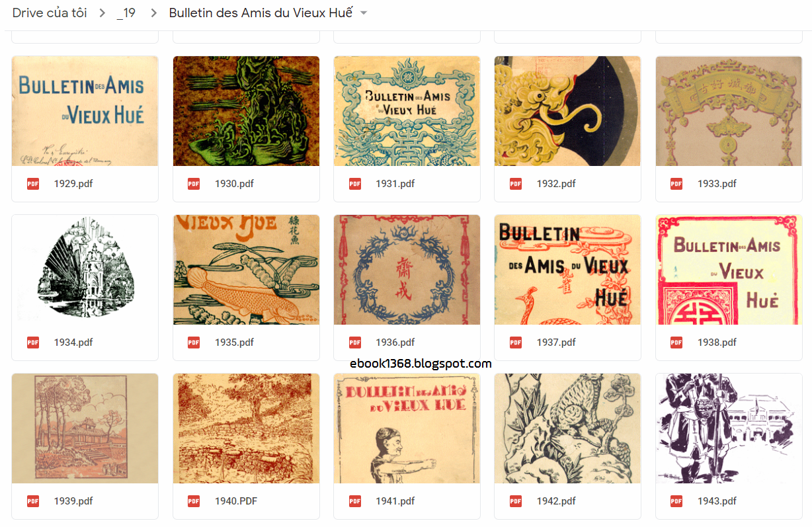Select the 1941.pdf file name

pos(395,501)
